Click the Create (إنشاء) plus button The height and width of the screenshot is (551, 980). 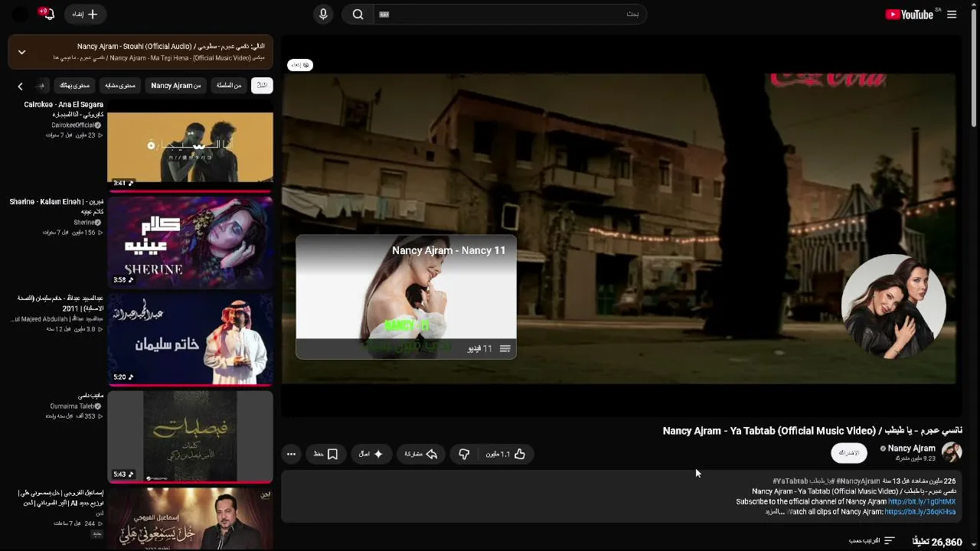[84, 15]
